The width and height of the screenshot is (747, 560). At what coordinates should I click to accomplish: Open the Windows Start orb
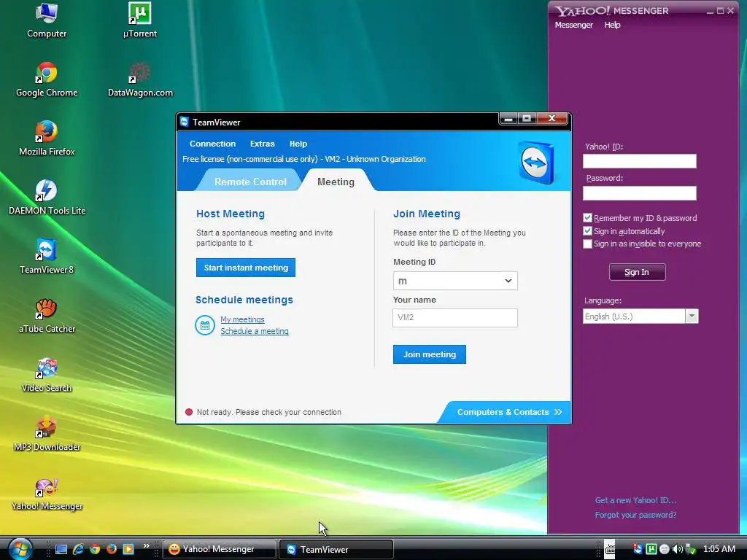click(20, 549)
